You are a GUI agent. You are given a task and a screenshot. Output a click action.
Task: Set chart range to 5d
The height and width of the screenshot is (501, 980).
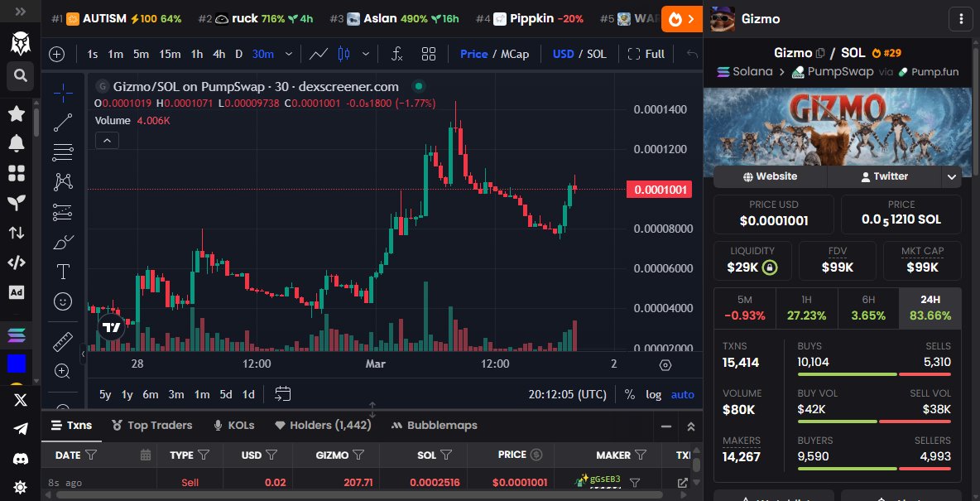coord(226,394)
